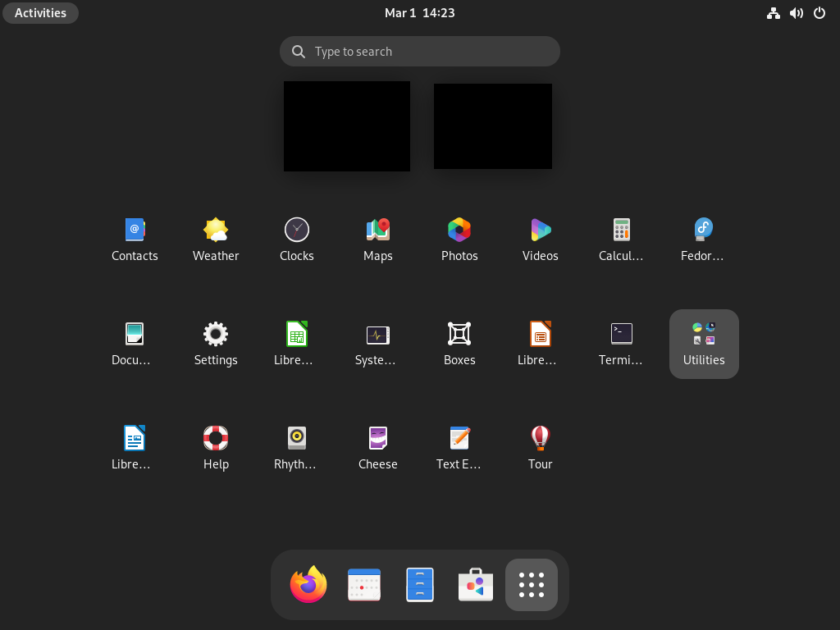Open the Calculator app
Viewport: 840px width, 630px height.
[622, 240]
